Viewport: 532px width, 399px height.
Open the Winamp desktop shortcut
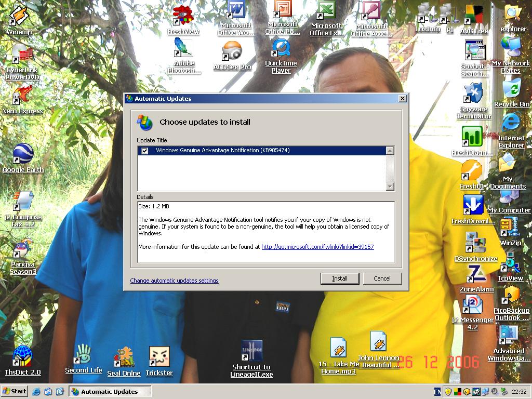click(19, 20)
